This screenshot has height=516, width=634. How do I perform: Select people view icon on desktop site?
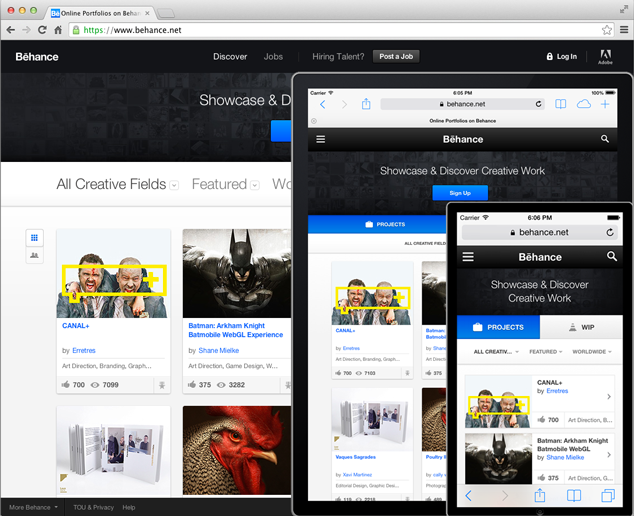(34, 255)
